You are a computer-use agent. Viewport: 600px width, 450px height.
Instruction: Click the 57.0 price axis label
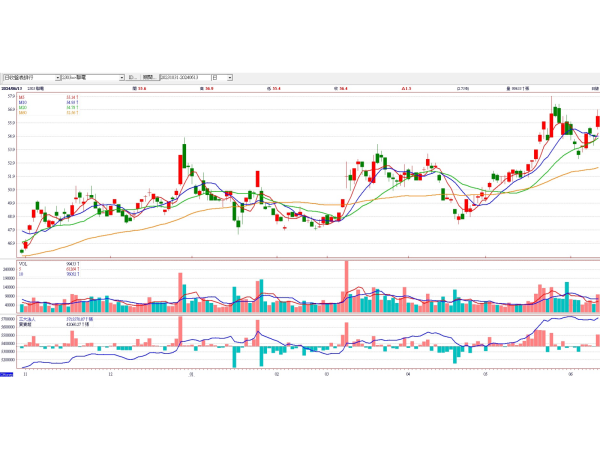pyautogui.click(x=9, y=97)
